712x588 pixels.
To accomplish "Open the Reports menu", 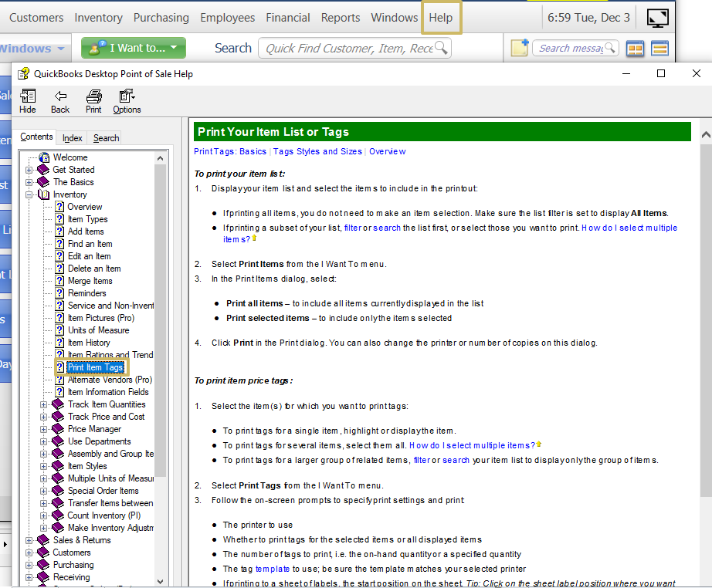I will tap(340, 17).
